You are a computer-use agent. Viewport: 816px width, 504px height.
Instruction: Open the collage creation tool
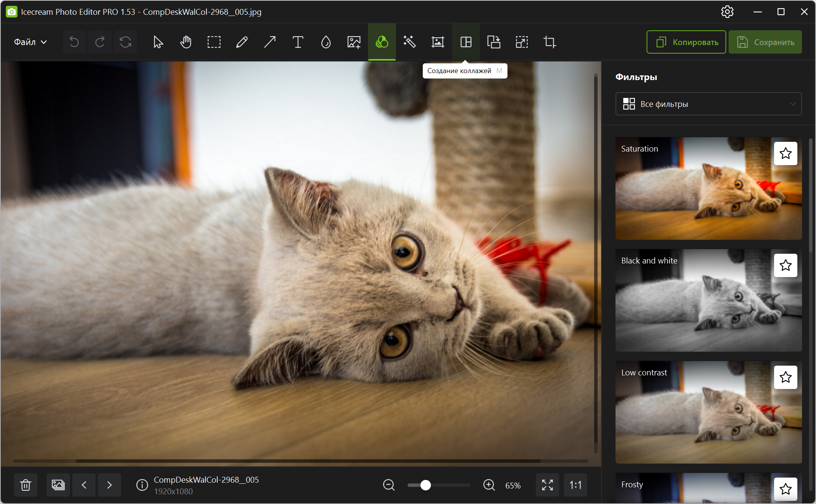coord(466,42)
